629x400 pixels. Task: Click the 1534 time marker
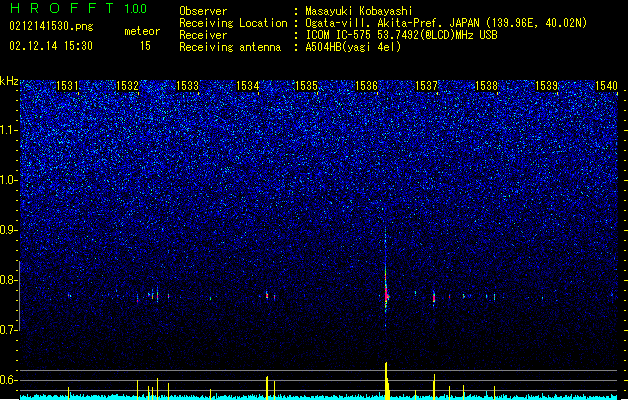(248, 85)
